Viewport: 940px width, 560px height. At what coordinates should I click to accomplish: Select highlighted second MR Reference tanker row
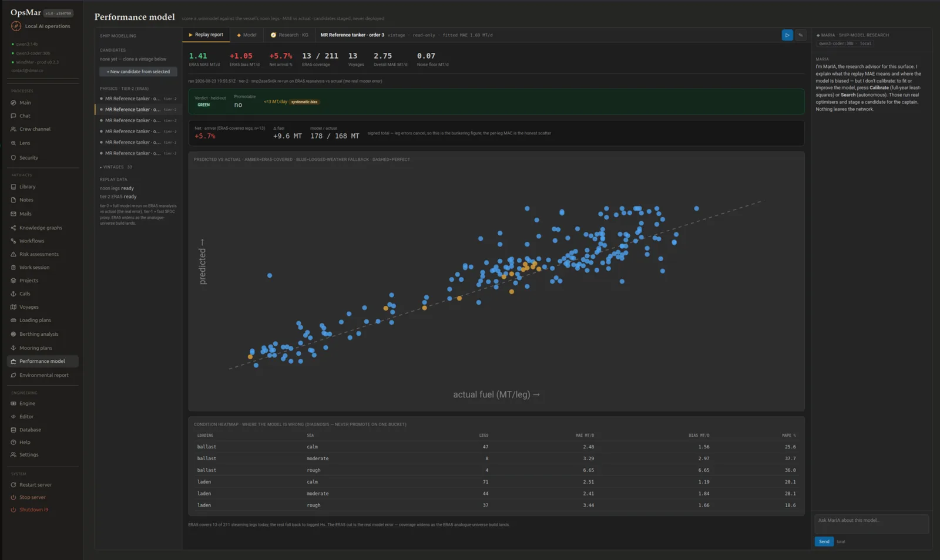(138, 110)
